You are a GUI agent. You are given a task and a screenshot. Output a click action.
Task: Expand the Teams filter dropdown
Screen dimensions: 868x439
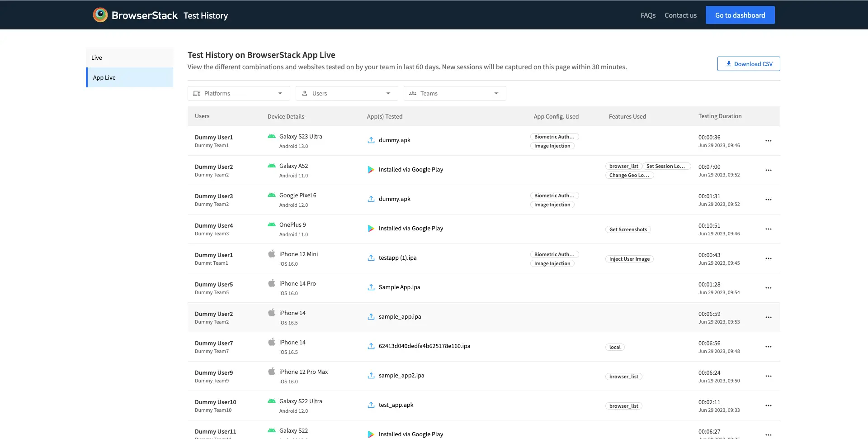click(455, 93)
